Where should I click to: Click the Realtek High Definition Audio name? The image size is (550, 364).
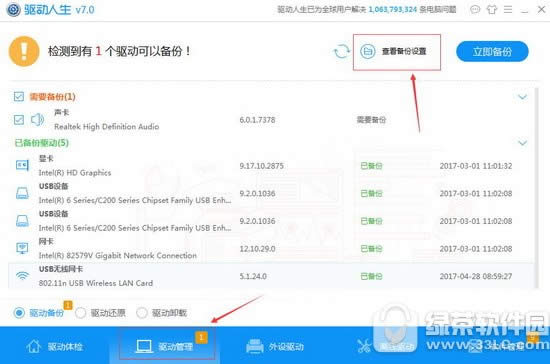[x=107, y=127]
